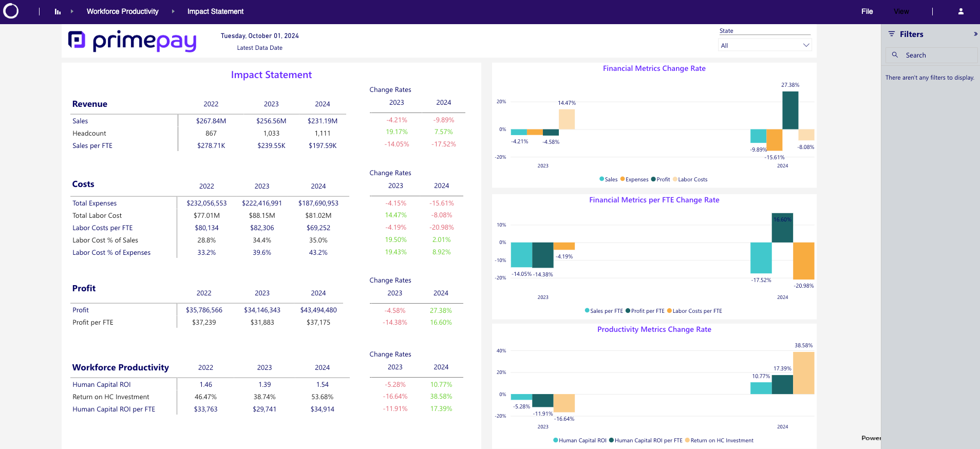Click the Search field in Filters pane

(932, 55)
